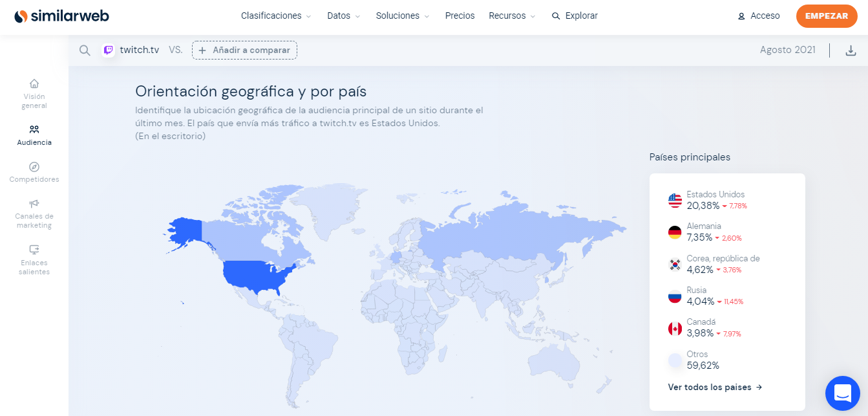Click the 11,45% decrease indicator
The width and height of the screenshot is (868, 416).
[x=730, y=301]
